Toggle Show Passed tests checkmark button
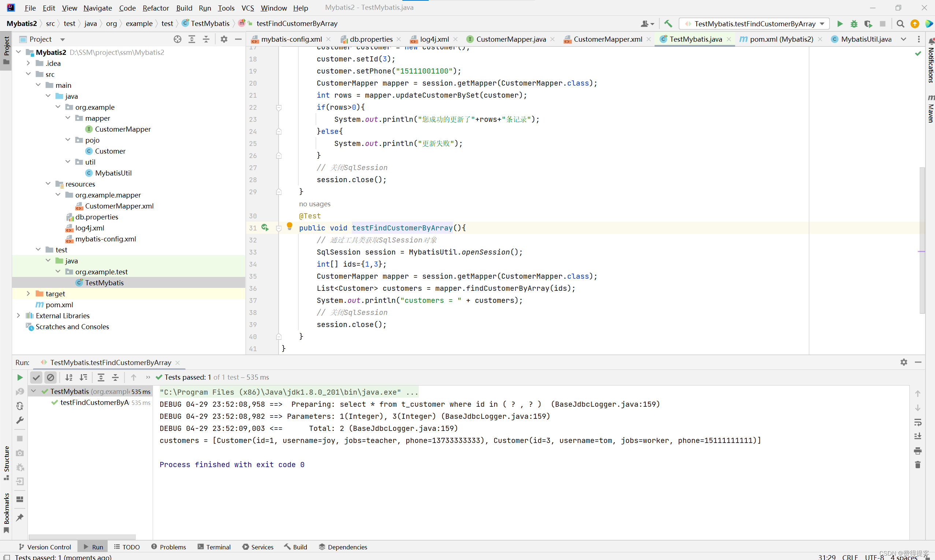Image resolution: width=935 pixels, height=560 pixels. pos(36,377)
